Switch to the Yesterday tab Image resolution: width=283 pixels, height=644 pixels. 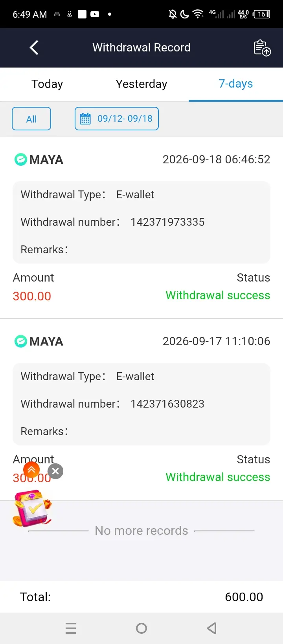click(141, 84)
